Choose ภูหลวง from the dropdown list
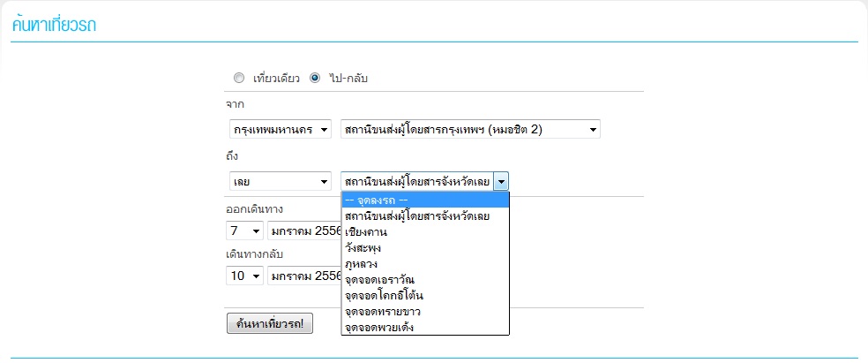The image size is (868, 363). (x=425, y=264)
